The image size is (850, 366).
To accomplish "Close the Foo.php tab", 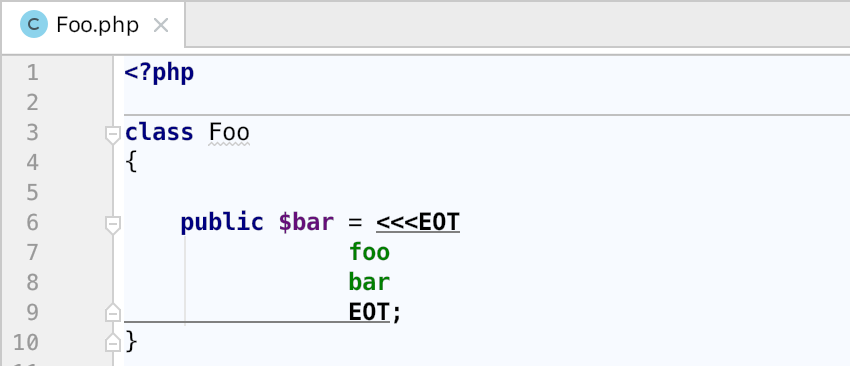I will [x=160, y=25].
